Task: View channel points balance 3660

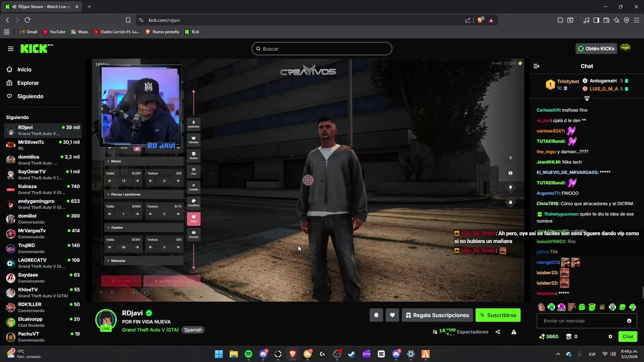Action: tap(548, 336)
